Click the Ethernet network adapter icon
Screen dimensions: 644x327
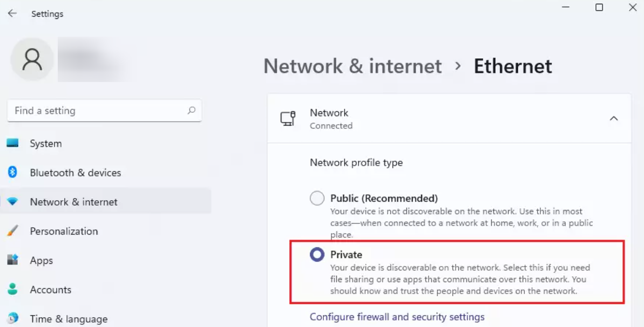click(x=288, y=119)
